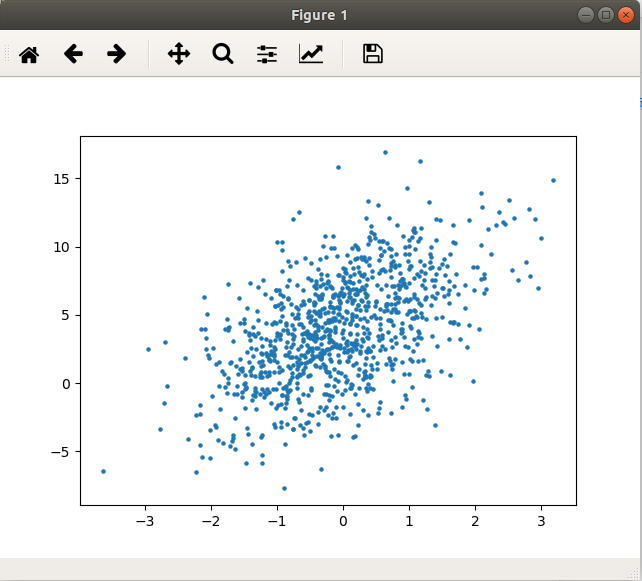Click the y-axis tick label 10

click(x=61, y=247)
